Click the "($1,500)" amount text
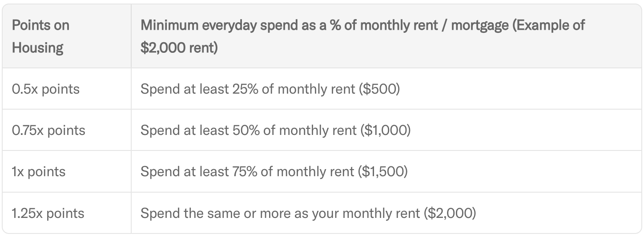The width and height of the screenshot is (644, 237). [x=383, y=172]
